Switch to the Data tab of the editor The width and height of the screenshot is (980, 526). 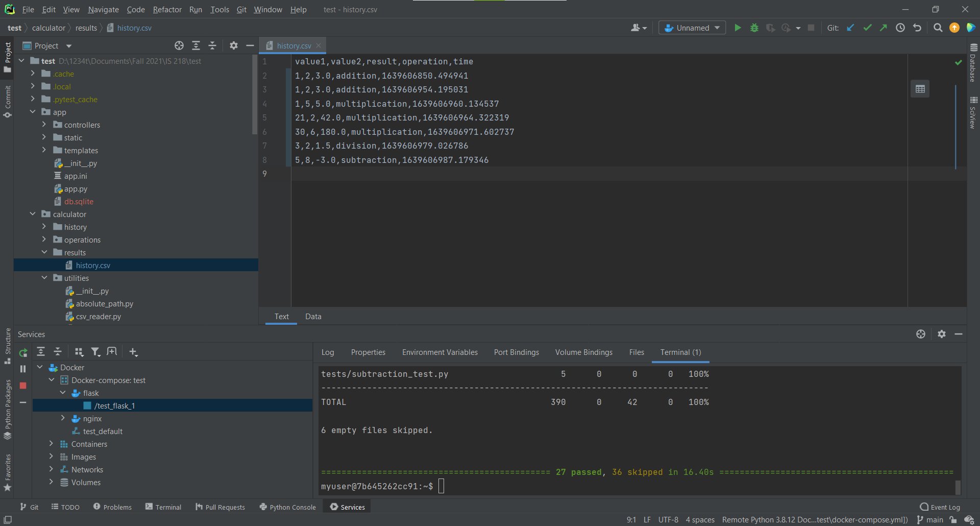(313, 317)
